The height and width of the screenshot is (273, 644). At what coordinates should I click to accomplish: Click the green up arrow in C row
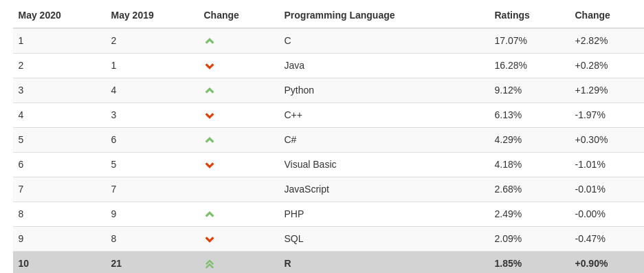click(210, 41)
